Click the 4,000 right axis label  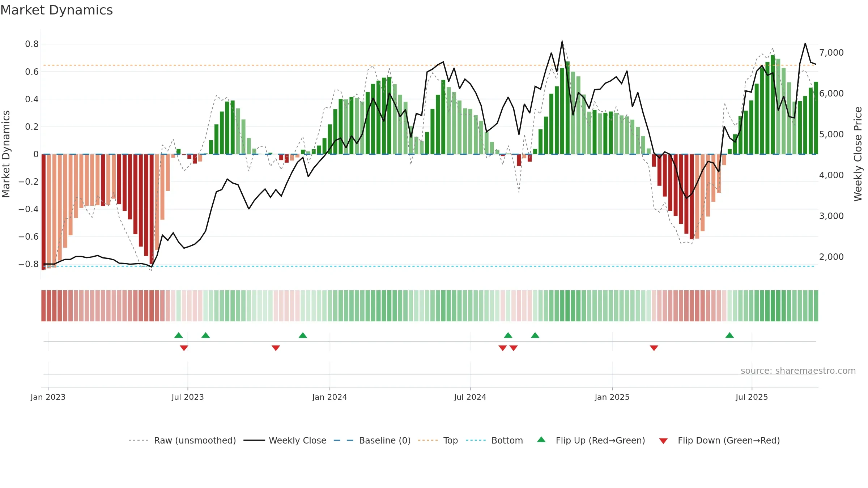[831, 175]
